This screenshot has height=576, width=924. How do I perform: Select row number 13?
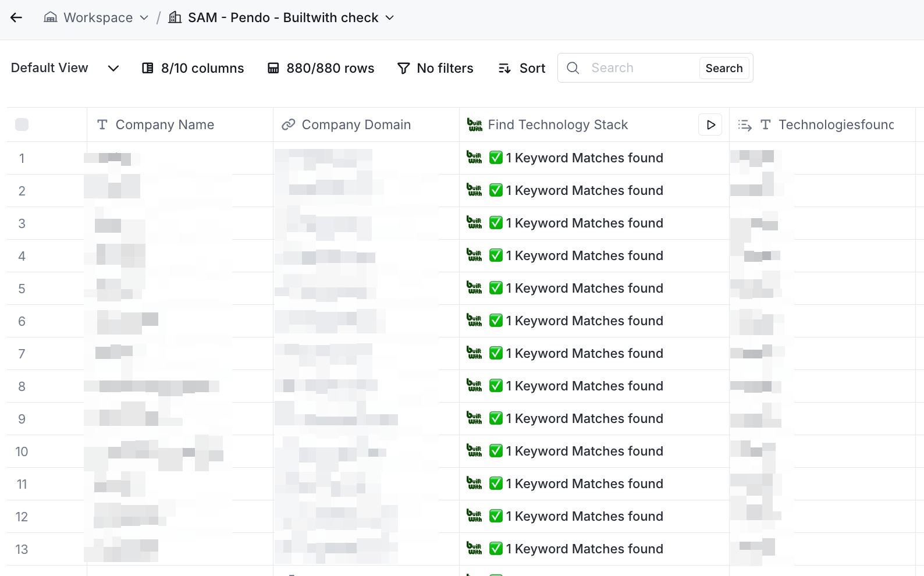[x=22, y=549]
